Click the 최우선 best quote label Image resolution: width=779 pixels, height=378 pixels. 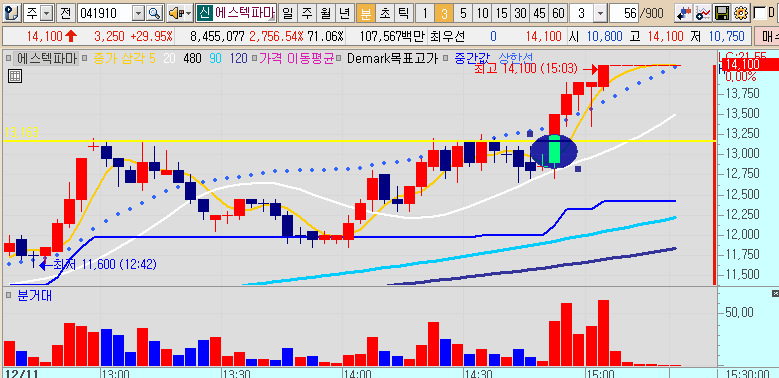(x=448, y=36)
